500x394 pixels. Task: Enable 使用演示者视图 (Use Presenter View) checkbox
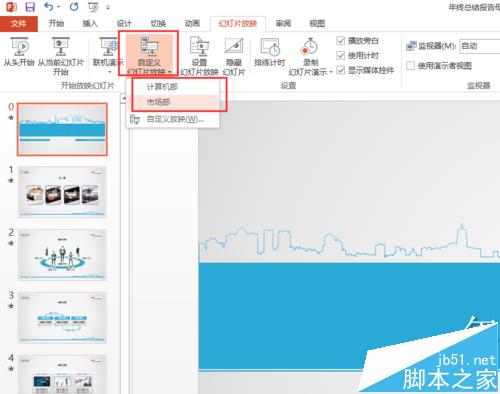pos(411,66)
